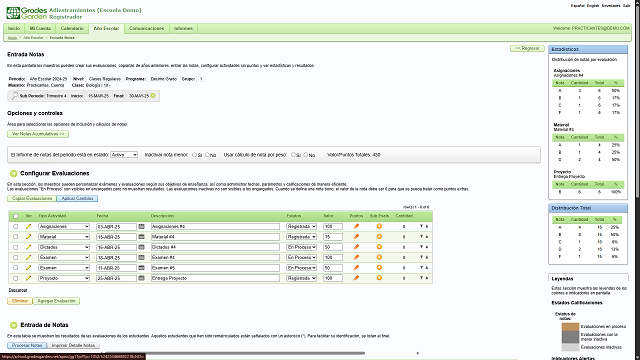Select 'No' for Inactivar nota menor
640x360 pixels.
(207, 155)
